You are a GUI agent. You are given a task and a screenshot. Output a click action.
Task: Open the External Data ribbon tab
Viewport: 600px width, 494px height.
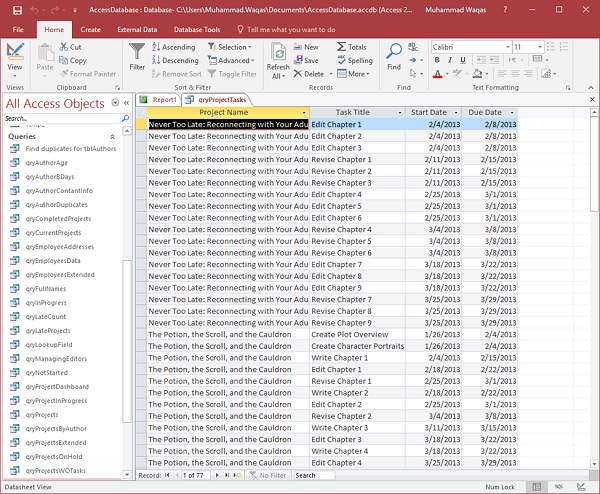click(x=136, y=30)
